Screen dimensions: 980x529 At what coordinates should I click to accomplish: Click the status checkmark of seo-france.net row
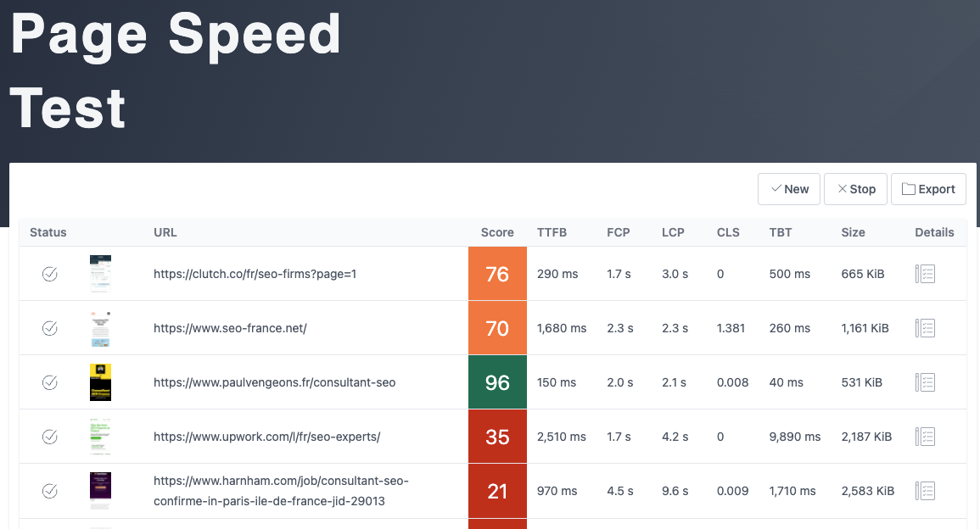(50, 328)
